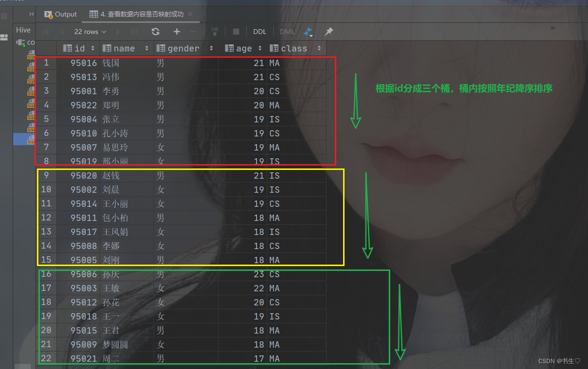Click the age cell 23 in 孙庆's row
This screenshot has width=588, height=369.
click(242, 274)
